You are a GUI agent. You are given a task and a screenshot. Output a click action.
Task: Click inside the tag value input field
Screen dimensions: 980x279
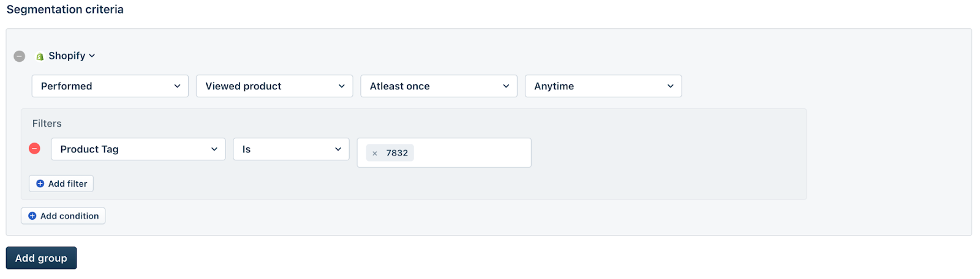[x=472, y=153]
